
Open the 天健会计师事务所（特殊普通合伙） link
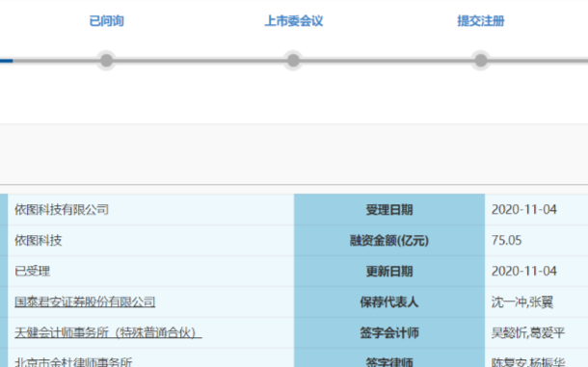point(108,333)
